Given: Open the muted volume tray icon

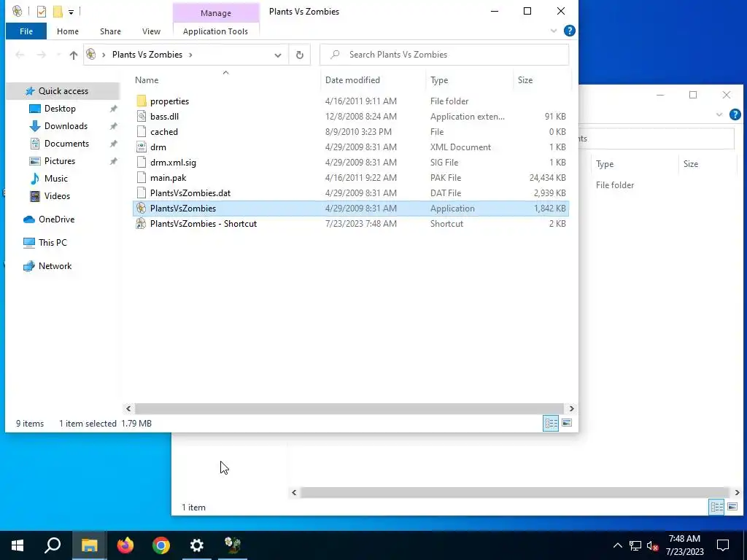Looking at the screenshot, I should click(x=652, y=545).
